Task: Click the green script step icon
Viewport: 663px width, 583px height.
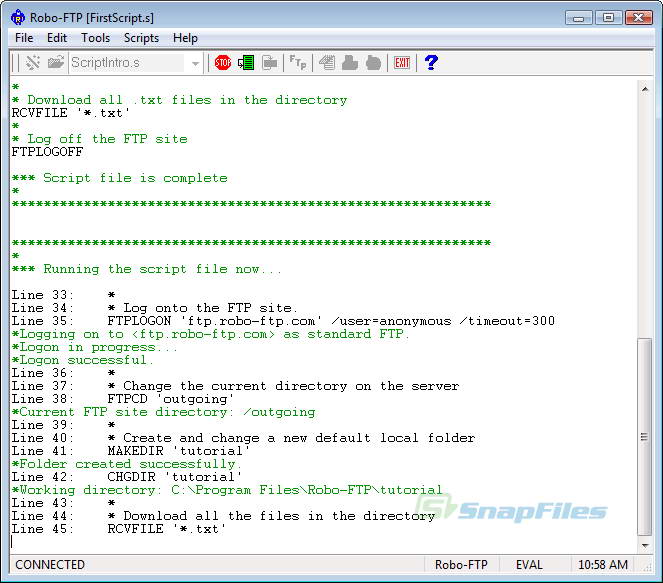Action: coord(246,63)
